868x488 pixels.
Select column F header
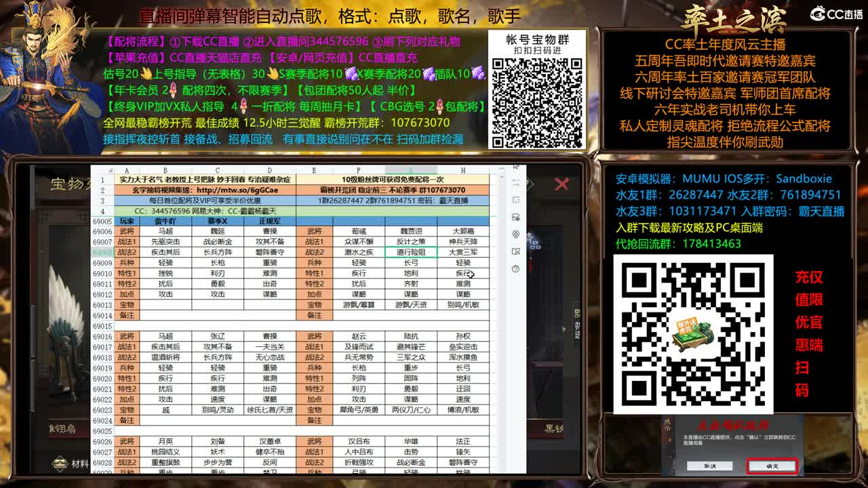[359, 171]
